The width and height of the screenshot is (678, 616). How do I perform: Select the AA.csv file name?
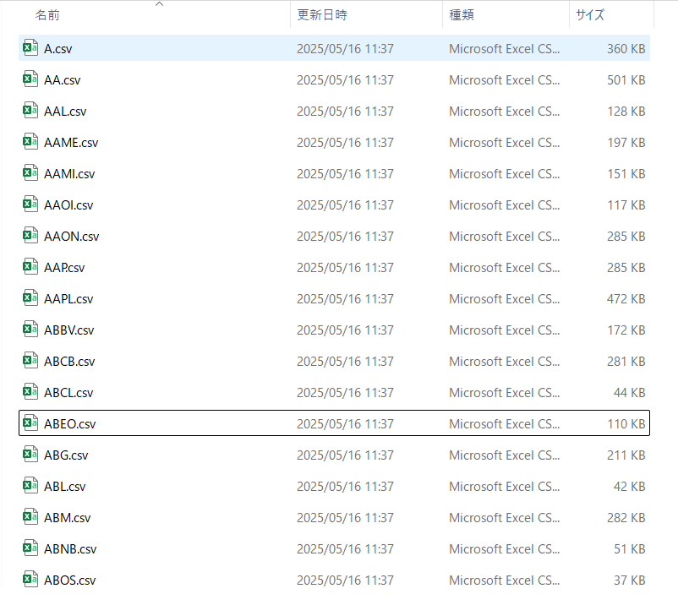(63, 80)
